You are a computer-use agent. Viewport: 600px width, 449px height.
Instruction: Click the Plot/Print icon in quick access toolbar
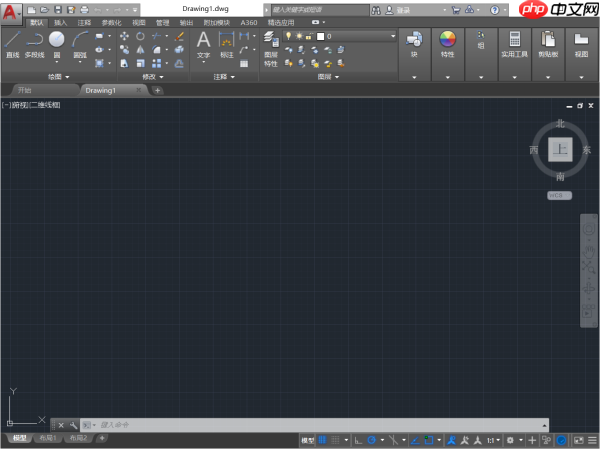tap(85, 10)
